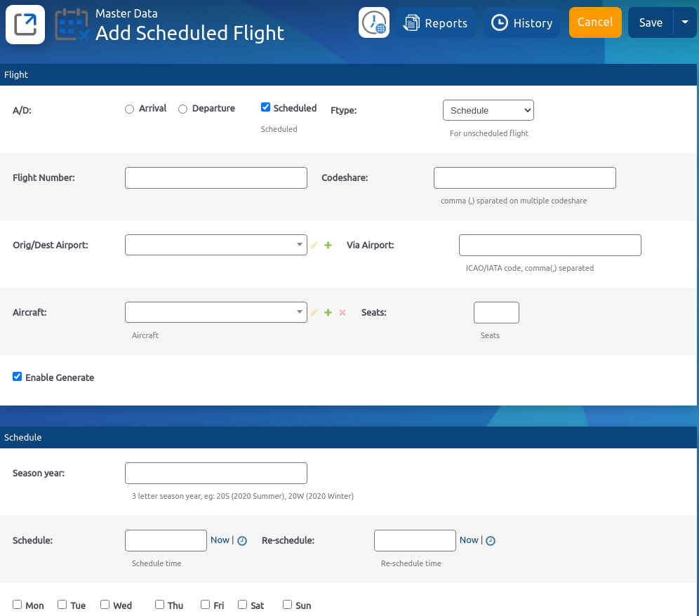Uncheck the Scheduled checkbox
Viewport: 699px width, 616px height.
tap(265, 107)
